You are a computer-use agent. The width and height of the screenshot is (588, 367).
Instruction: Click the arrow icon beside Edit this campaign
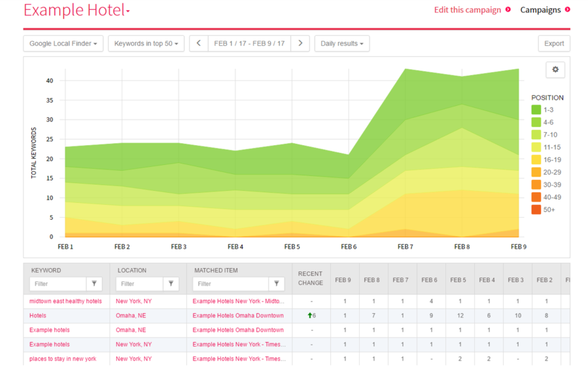[508, 10]
